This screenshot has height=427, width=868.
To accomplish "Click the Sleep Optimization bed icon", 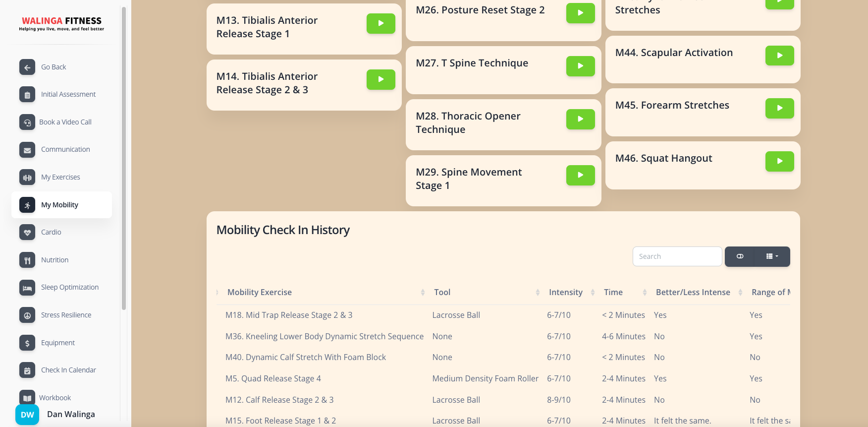I will pos(27,288).
